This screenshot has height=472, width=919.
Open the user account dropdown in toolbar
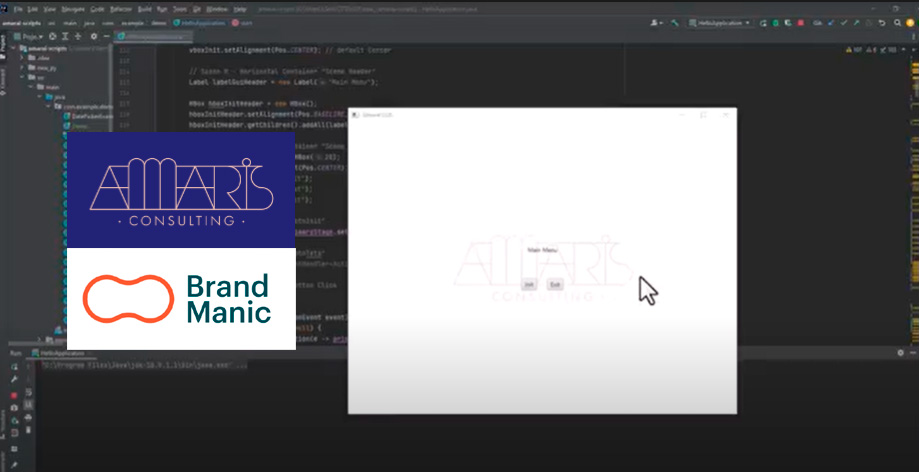656,23
